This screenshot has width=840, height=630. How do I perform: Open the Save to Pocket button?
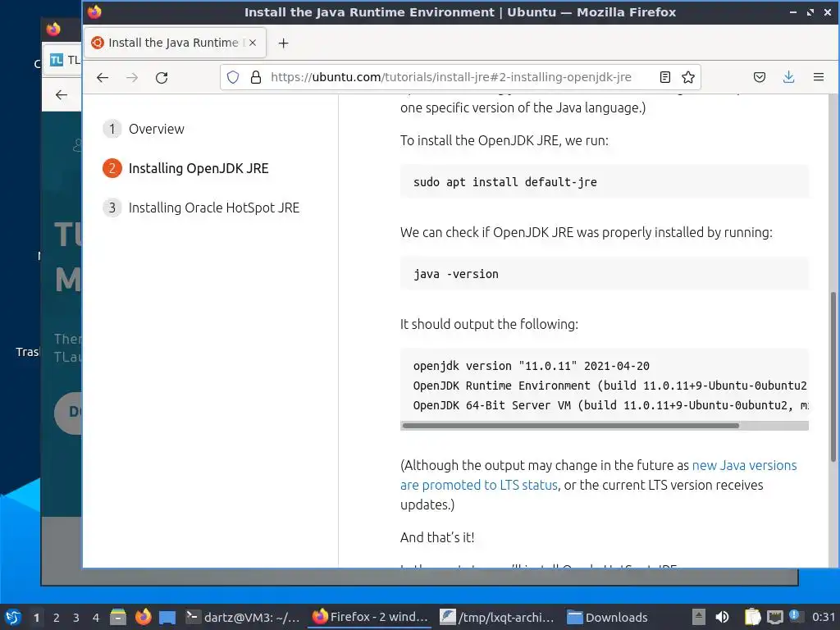coord(759,77)
